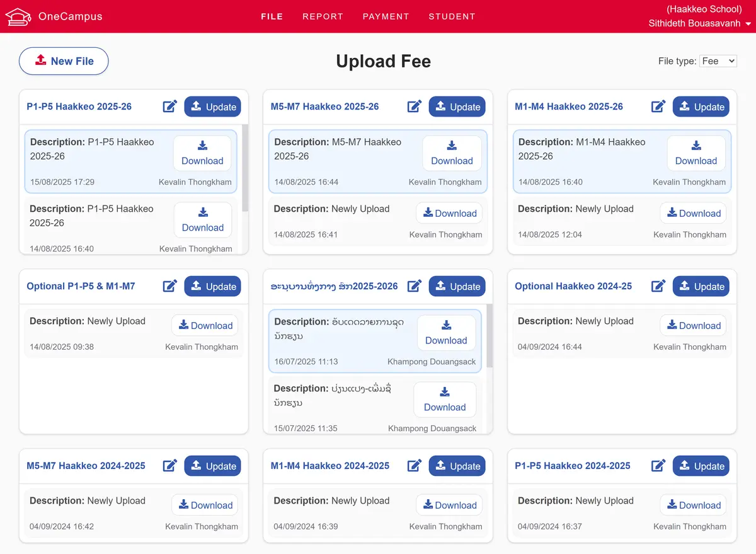Edit the Optional P1-P5 & M1-M7 entry

click(x=169, y=286)
